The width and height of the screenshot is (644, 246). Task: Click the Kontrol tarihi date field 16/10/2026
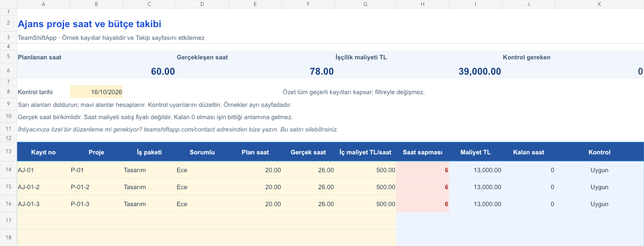[x=96, y=92]
